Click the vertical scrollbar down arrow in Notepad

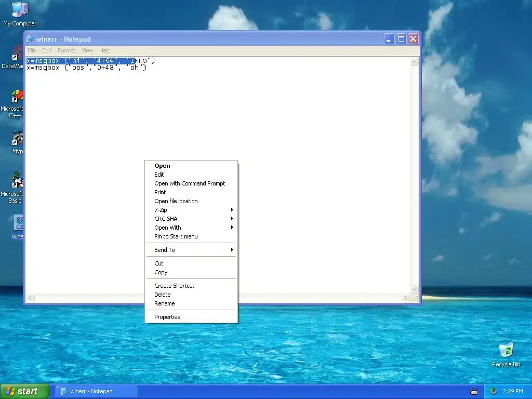click(414, 289)
